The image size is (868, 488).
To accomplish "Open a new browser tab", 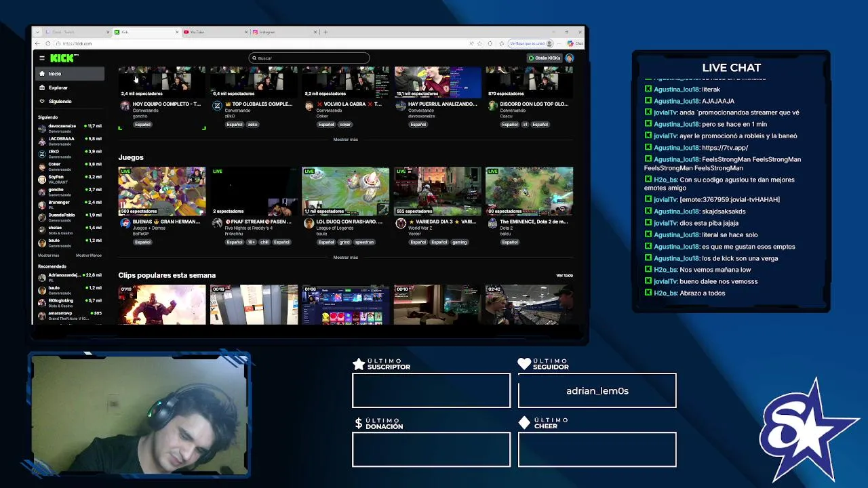I will click(x=325, y=32).
